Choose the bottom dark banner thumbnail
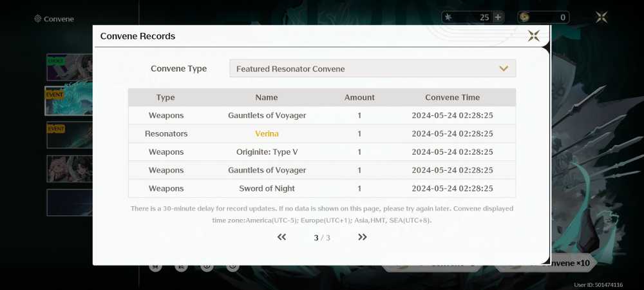This screenshot has width=644, height=290. [70, 202]
